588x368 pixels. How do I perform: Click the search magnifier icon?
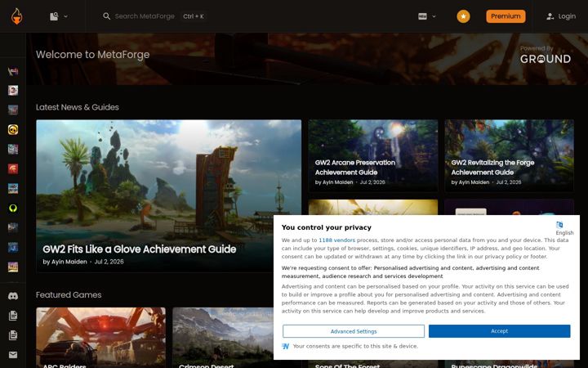click(x=106, y=16)
